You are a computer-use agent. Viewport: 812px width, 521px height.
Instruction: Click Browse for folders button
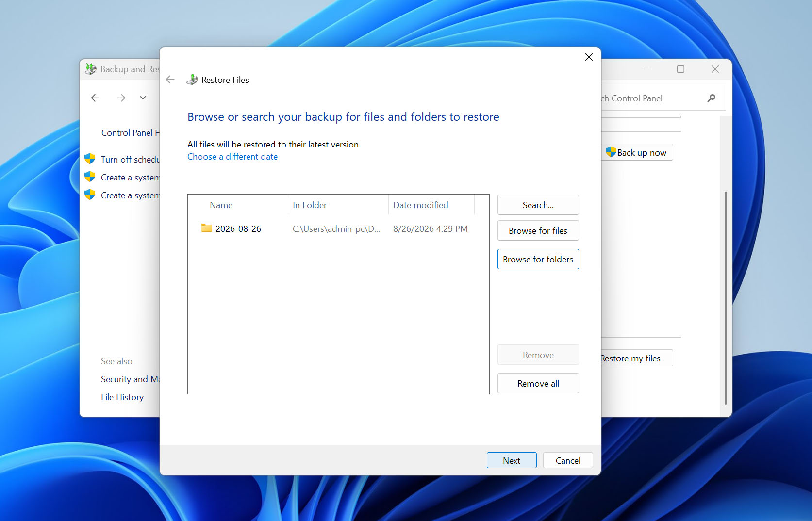[x=538, y=259]
